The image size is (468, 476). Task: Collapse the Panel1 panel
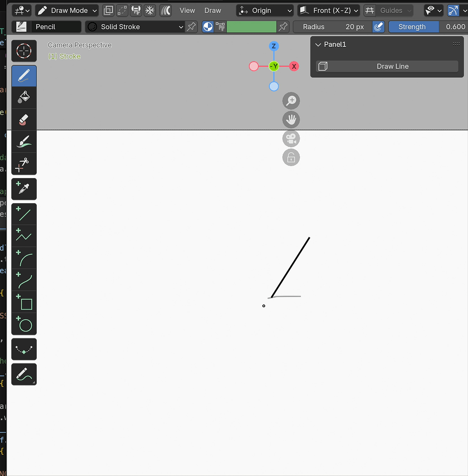point(318,45)
